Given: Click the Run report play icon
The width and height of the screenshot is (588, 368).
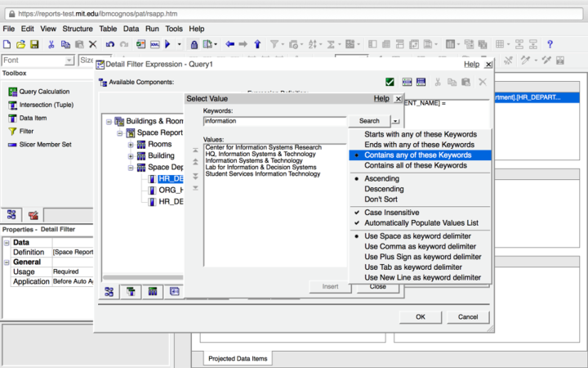Looking at the screenshot, I should tap(167, 44).
